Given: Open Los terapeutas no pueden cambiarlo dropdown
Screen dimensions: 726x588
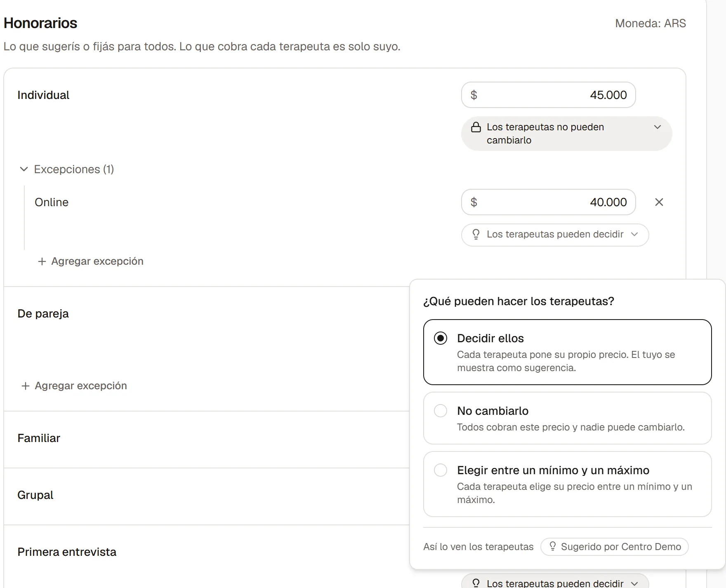Looking at the screenshot, I should click(x=566, y=134).
